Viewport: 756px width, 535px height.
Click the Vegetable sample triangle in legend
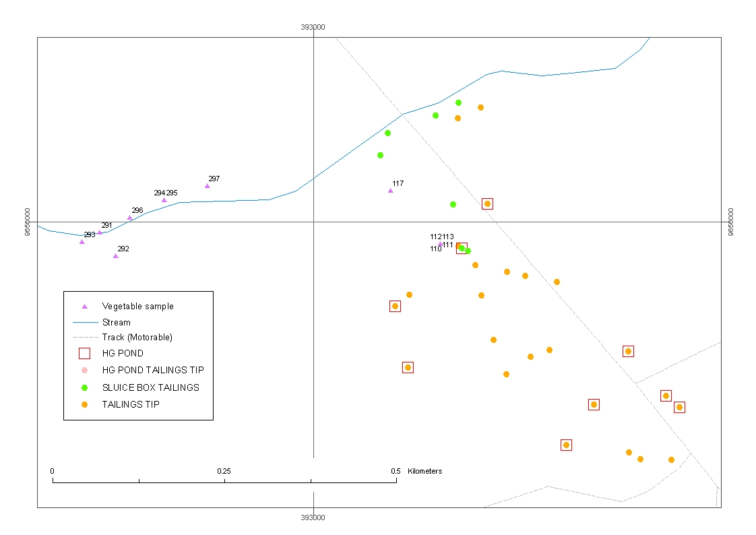coord(85,307)
